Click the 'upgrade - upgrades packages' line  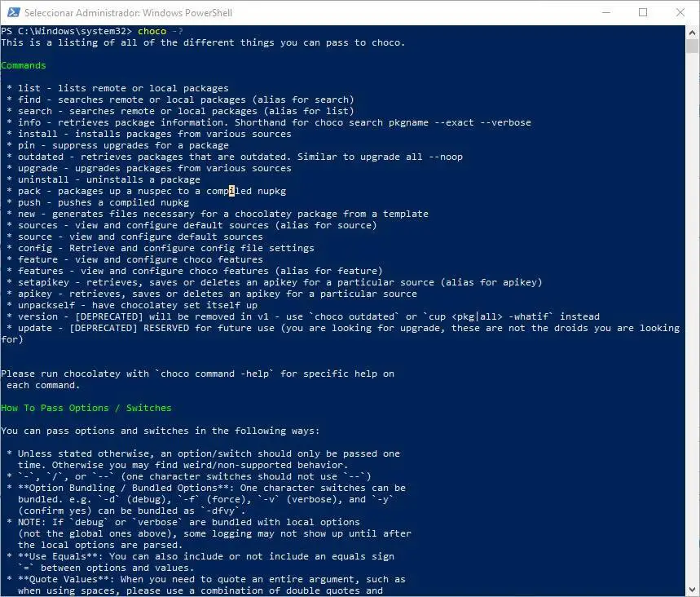click(149, 169)
